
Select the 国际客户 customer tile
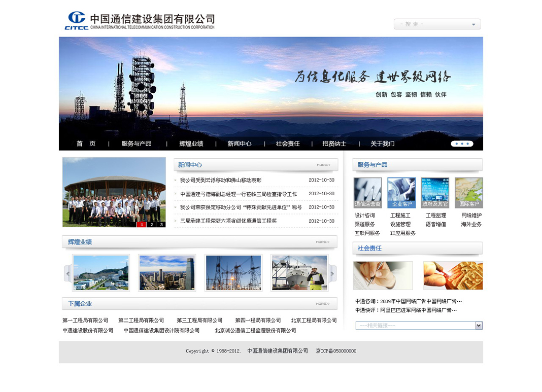tap(469, 193)
